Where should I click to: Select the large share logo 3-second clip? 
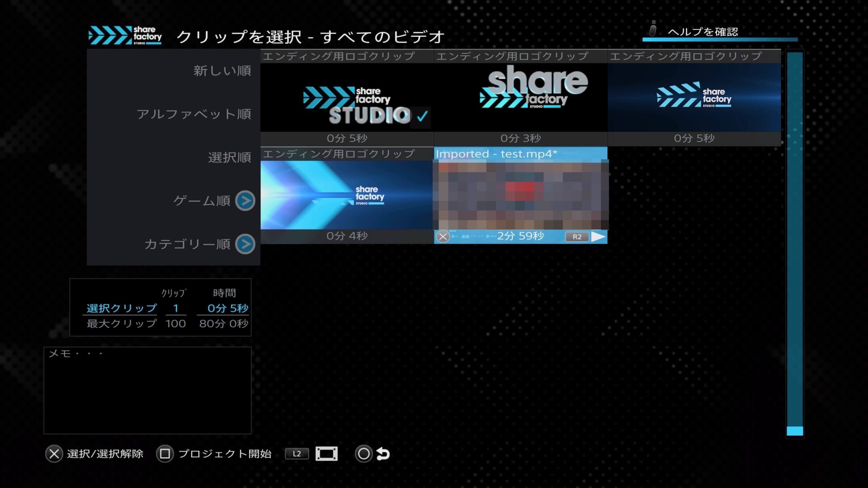pyautogui.click(x=520, y=98)
